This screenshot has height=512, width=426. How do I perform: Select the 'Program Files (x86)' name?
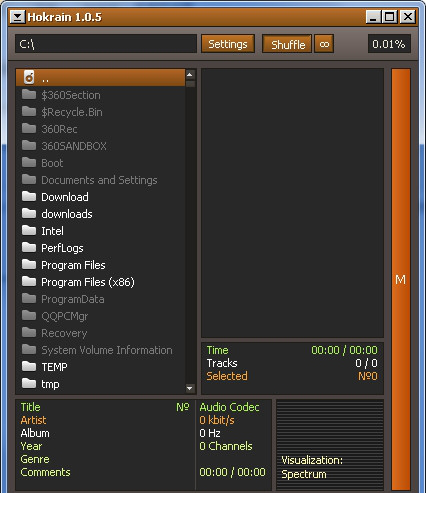coord(88,282)
